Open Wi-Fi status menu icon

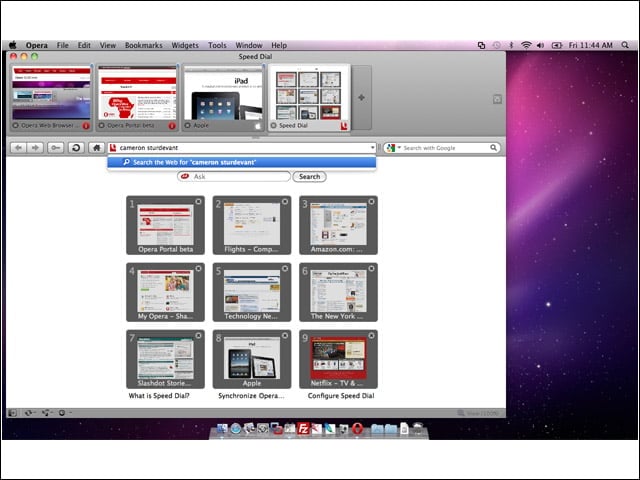pos(526,45)
